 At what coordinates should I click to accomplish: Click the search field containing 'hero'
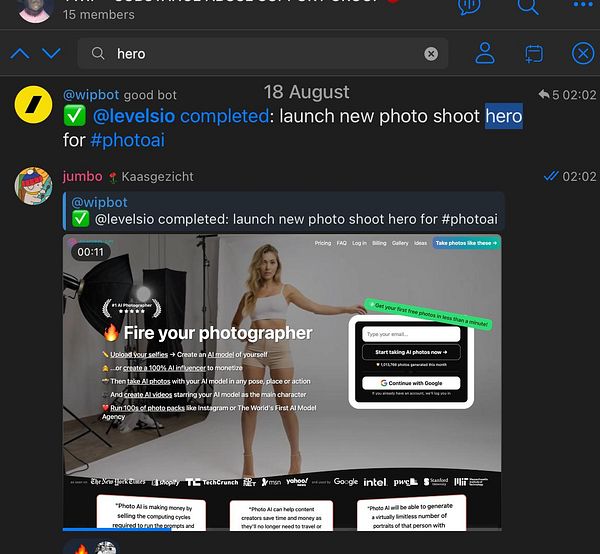point(262,54)
